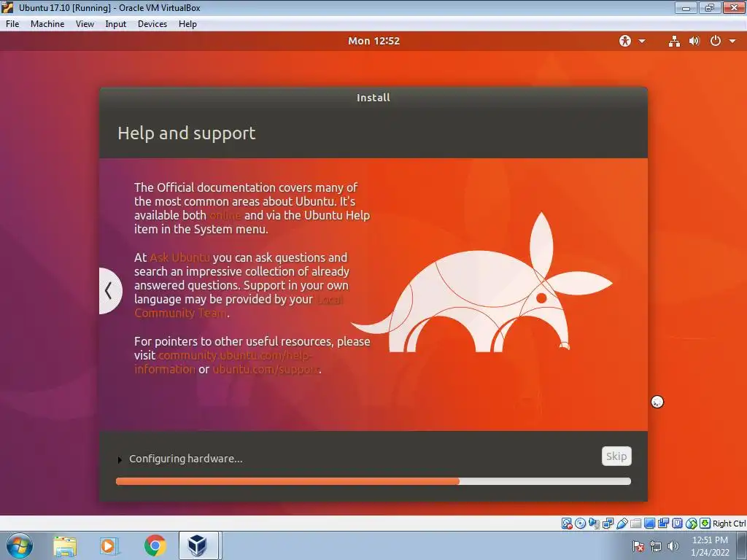Click the Right Ctrl host key label

tap(729, 524)
